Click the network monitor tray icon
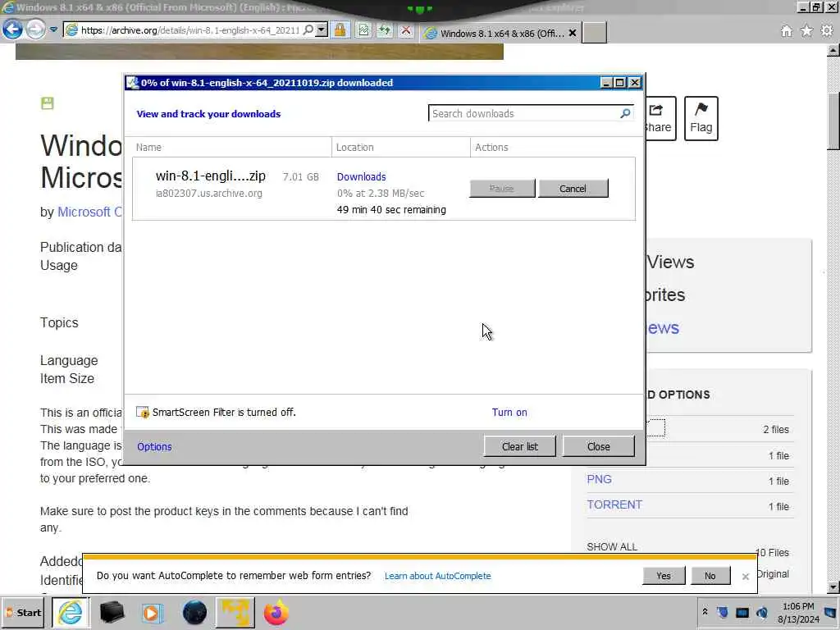Image resolution: width=840 pixels, height=630 pixels. coord(742,612)
